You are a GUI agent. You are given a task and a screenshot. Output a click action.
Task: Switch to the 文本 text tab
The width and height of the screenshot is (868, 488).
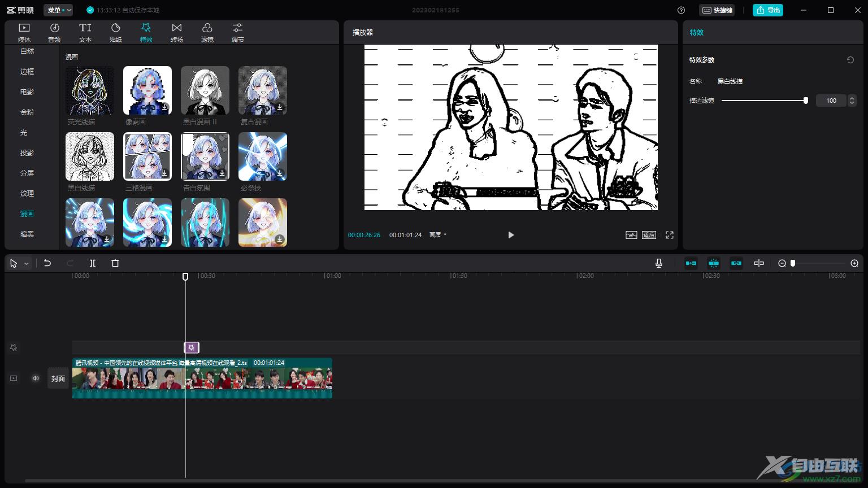coord(85,33)
